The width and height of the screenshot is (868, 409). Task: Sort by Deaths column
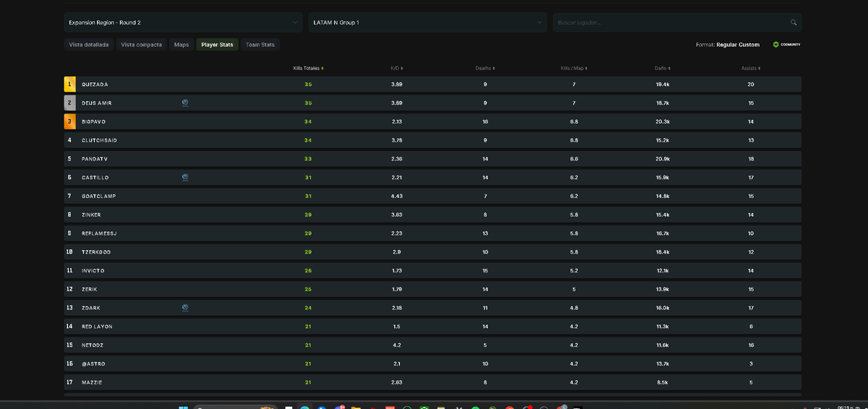click(485, 68)
